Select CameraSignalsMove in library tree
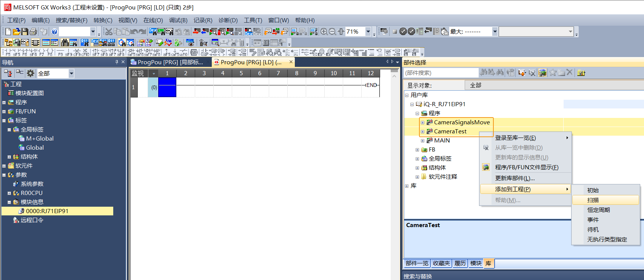 pos(462,122)
